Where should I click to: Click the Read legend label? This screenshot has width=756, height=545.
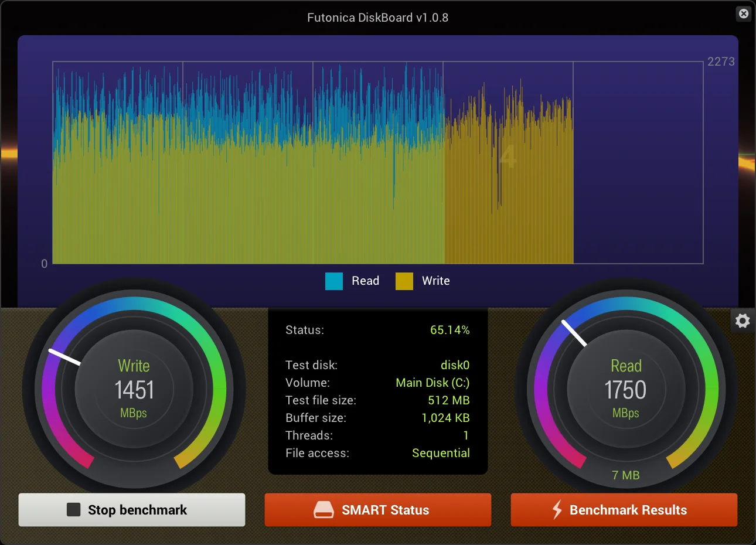tap(365, 281)
